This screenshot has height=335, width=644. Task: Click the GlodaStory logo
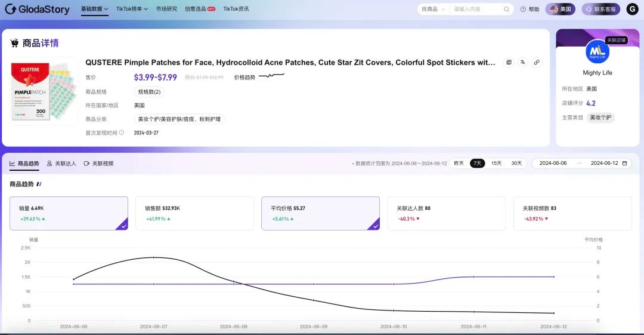(37, 8)
